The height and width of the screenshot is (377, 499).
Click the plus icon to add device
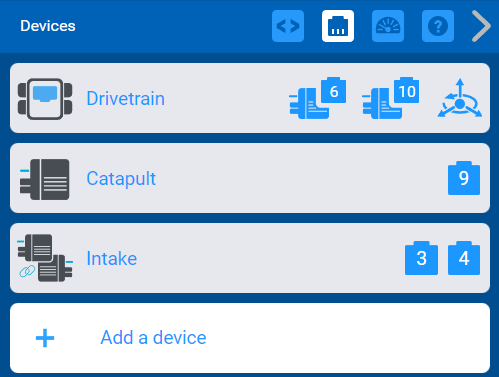pyautogui.click(x=45, y=338)
